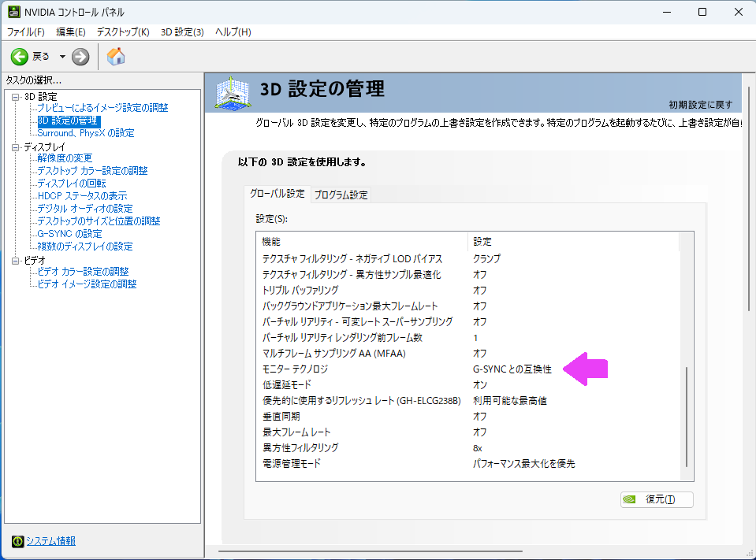Click the オフ value for 垂直同期
This screenshot has height=560, width=756.
tap(480, 417)
